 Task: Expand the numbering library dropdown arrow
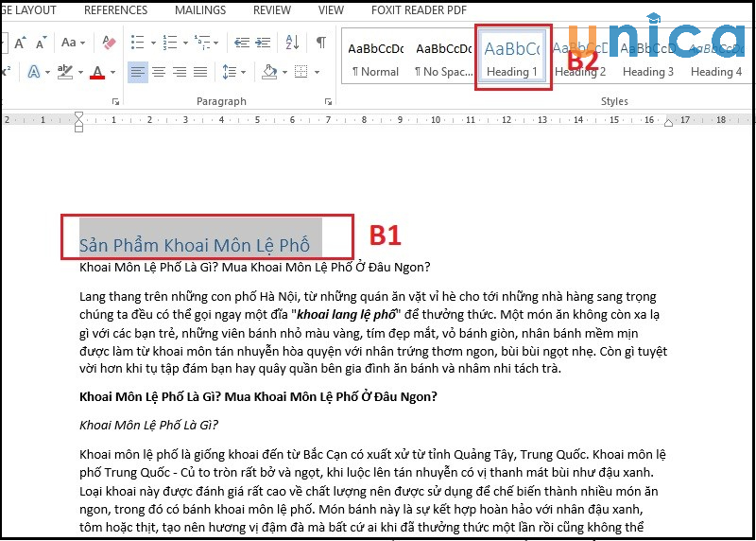click(185, 43)
